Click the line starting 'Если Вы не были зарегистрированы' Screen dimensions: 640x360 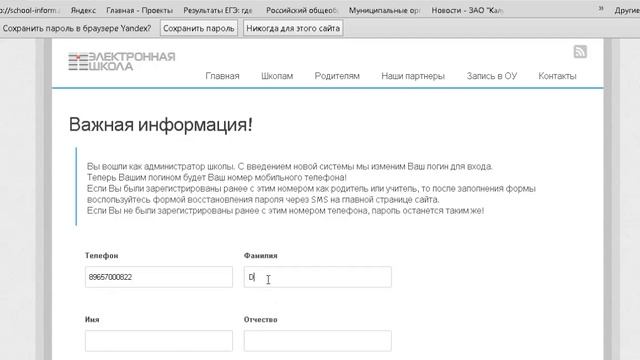(x=285, y=211)
